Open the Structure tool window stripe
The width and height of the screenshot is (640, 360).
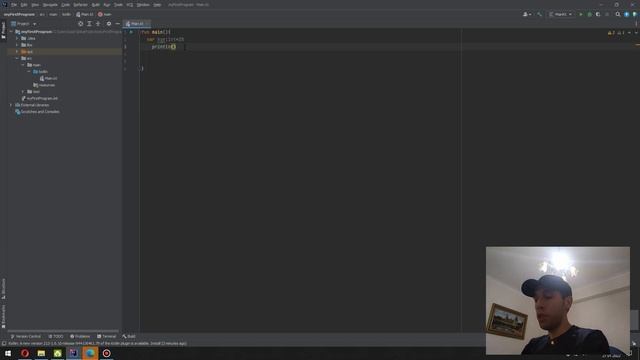coord(3,289)
